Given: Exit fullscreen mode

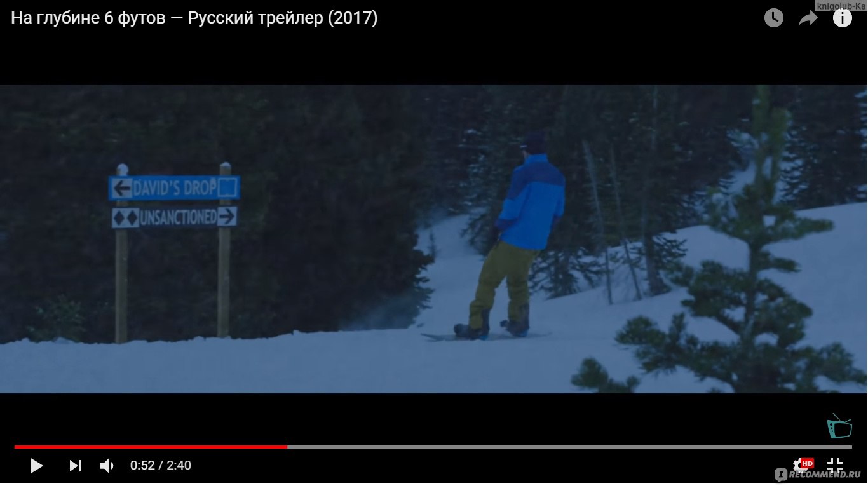Looking at the screenshot, I should 835,465.
